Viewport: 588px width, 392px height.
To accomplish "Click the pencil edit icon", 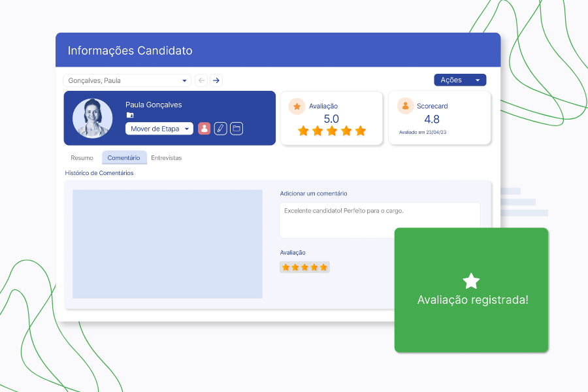I will click(221, 129).
